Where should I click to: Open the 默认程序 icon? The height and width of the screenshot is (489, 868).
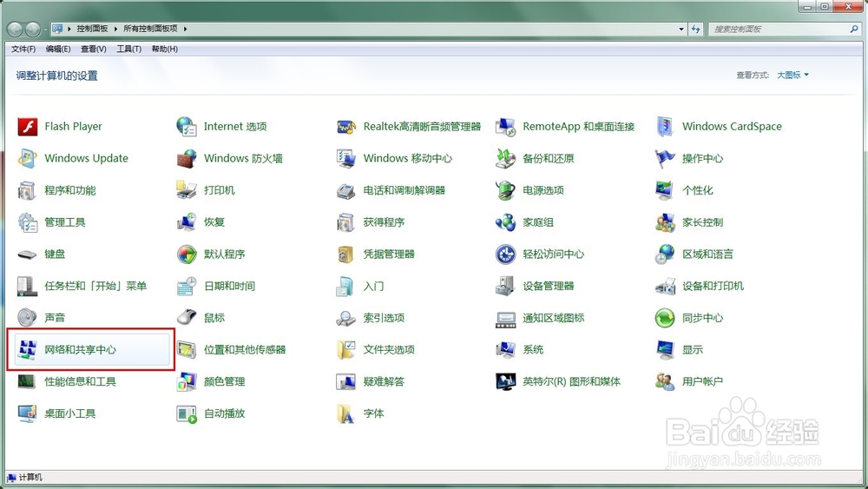[187, 254]
